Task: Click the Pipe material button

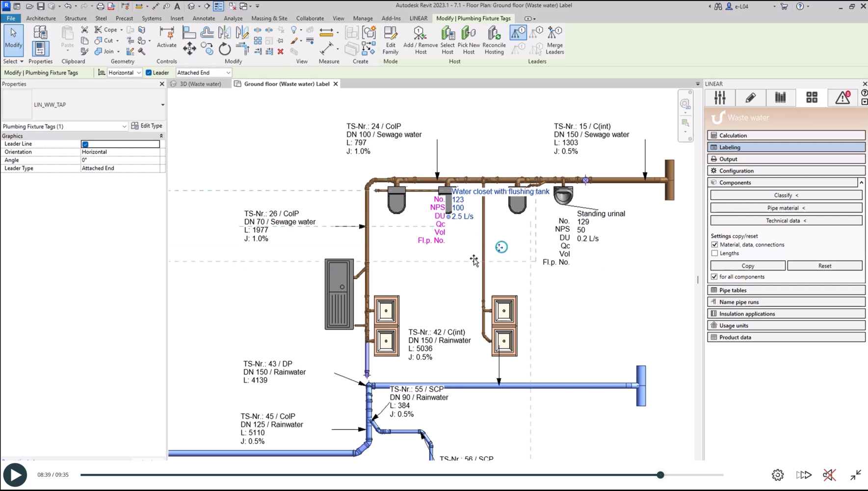Action: point(786,208)
